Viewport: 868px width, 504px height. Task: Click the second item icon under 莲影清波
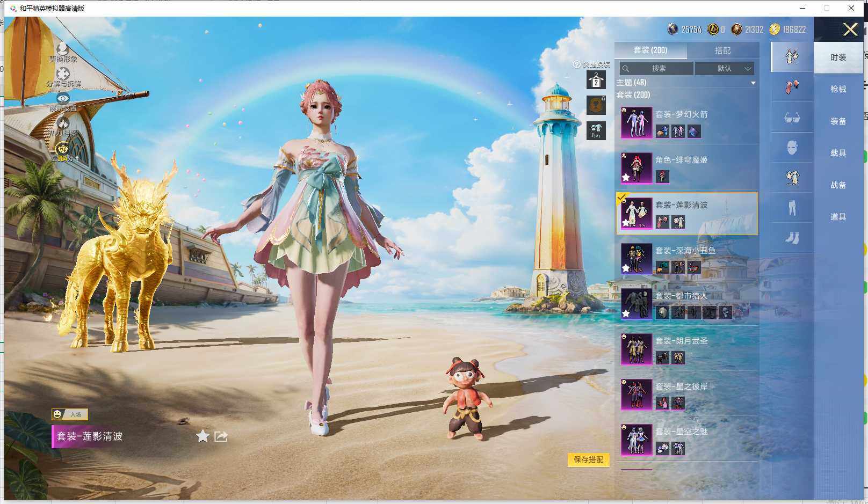[678, 222]
